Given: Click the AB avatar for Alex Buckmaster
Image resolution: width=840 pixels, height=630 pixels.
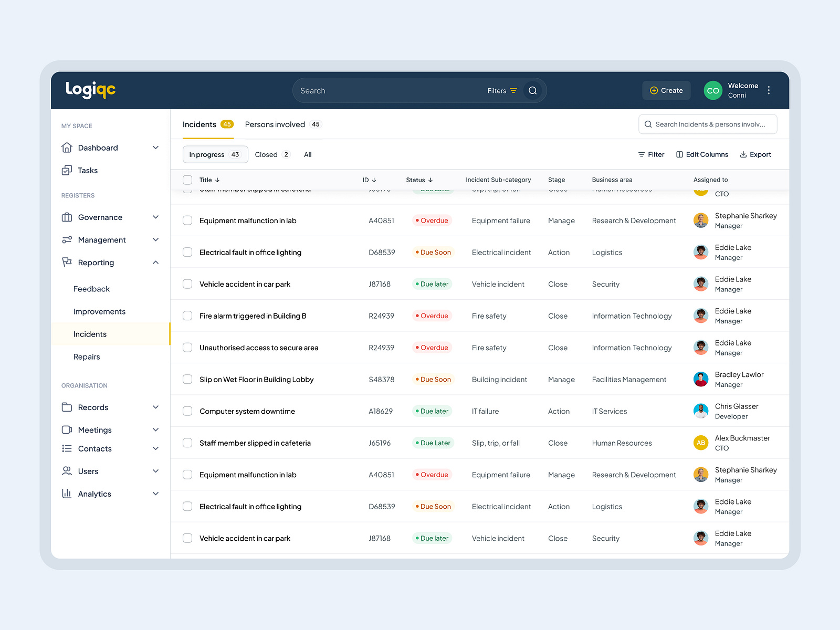Looking at the screenshot, I should tap(701, 443).
